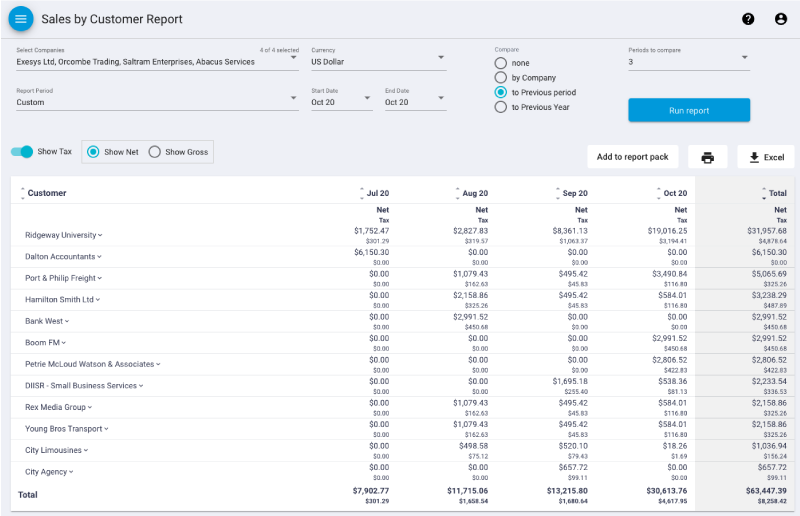The width and height of the screenshot is (800, 516).
Task: Click Oct 20 total $30,613.76
Action: click(667, 490)
